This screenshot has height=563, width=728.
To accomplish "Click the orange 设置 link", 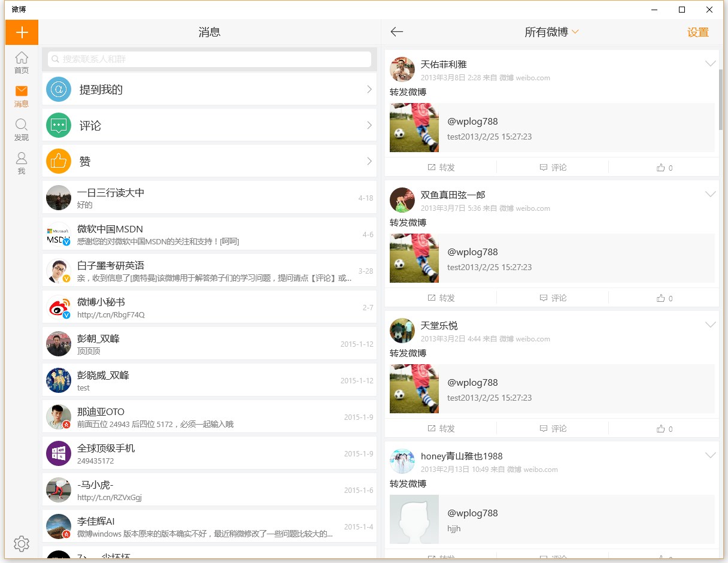I will 697,32.
